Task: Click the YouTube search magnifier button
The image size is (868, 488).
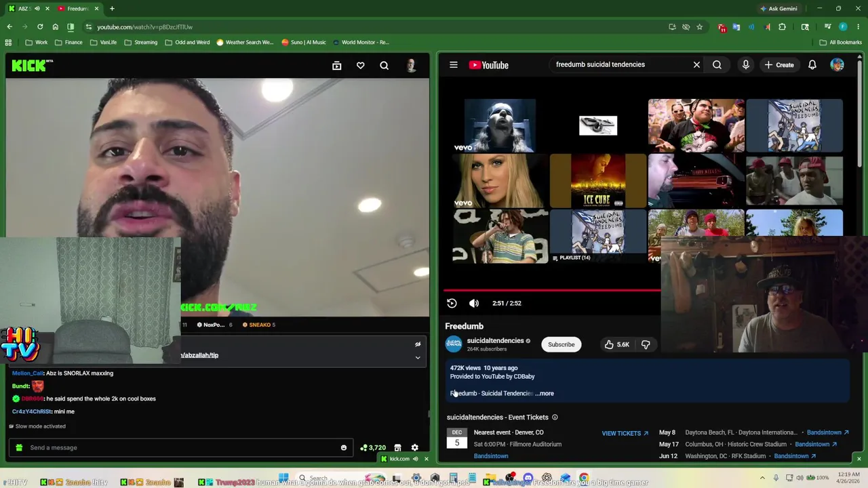Action: point(717,65)
